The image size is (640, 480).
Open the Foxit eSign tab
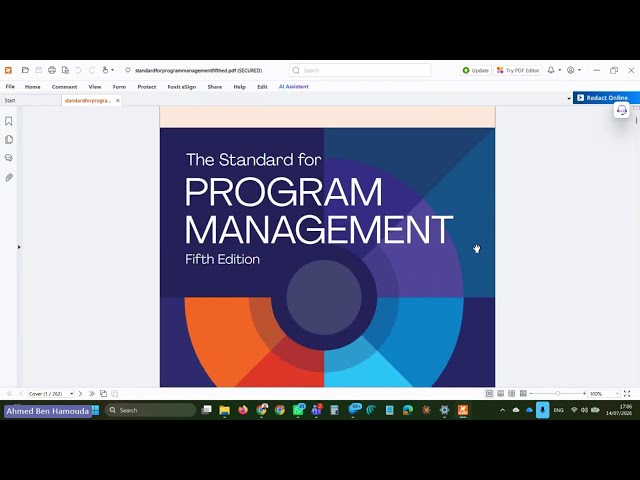182,87
